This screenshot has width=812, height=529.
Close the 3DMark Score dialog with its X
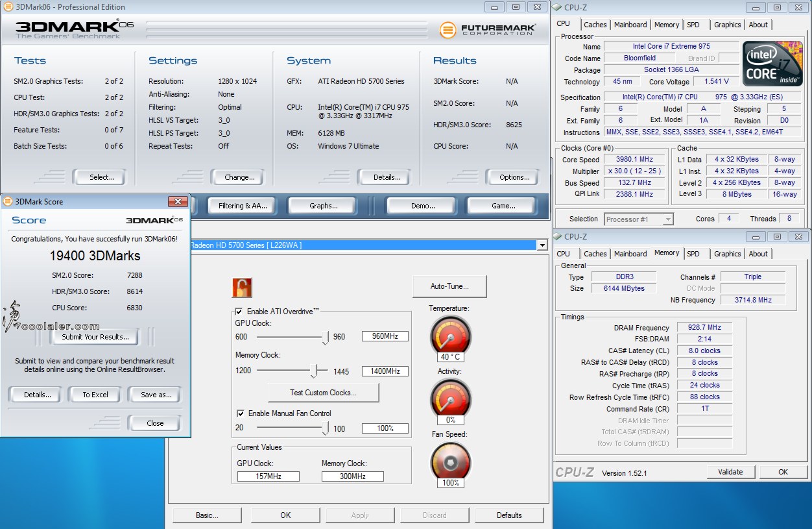coord(178,201)
